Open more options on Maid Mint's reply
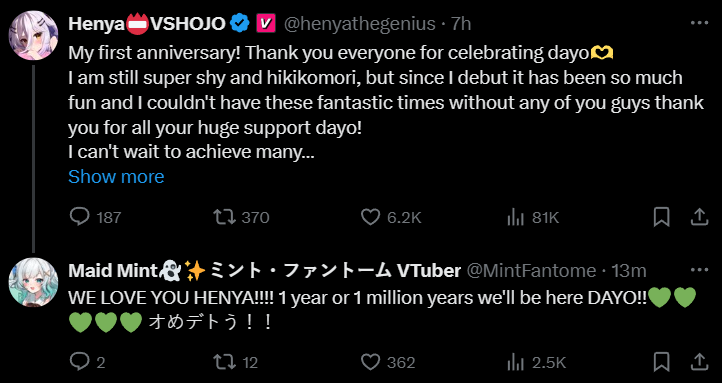The width and height of the screenshot is (722, 383). tap(700, 270)
